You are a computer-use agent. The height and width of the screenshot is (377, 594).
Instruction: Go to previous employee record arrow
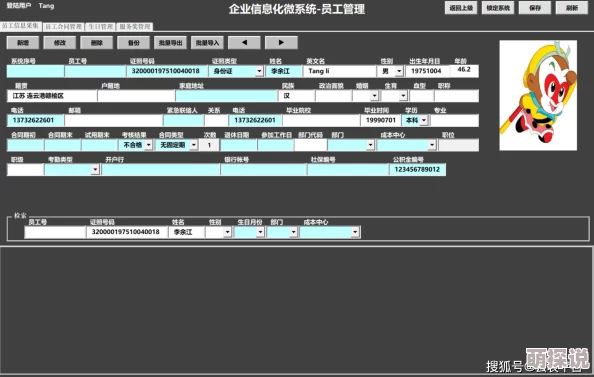point(244,42)
